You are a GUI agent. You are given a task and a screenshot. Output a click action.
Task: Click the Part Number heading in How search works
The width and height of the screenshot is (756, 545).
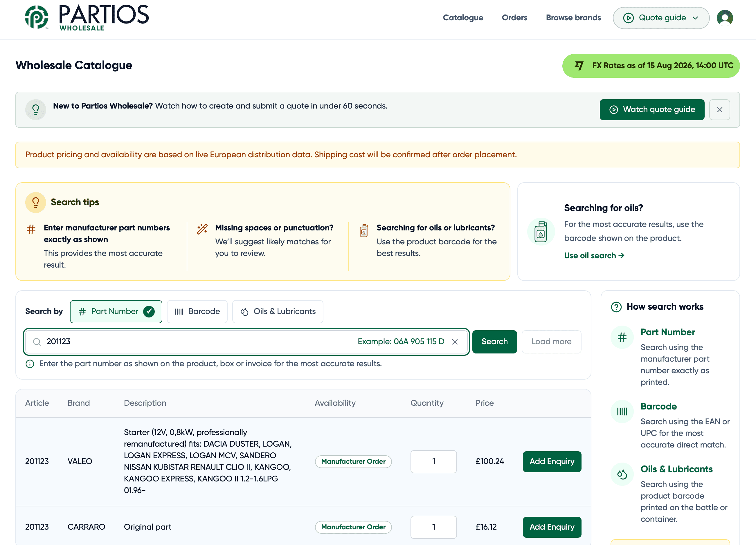(667, 332)
